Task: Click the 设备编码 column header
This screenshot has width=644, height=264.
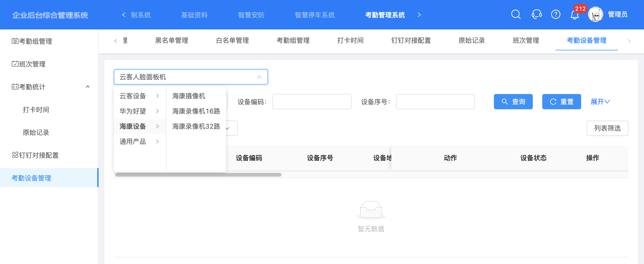Action: tap(249, 158)
